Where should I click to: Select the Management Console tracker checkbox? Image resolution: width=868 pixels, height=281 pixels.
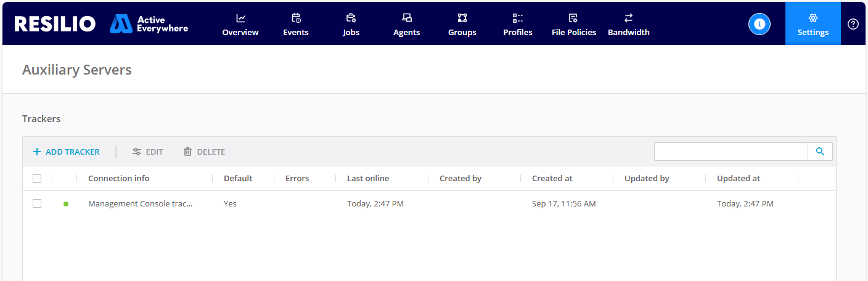coord(37,203)
